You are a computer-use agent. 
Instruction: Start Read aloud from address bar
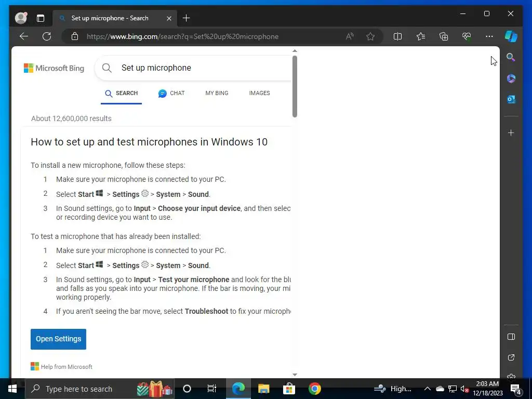point(350,36)
